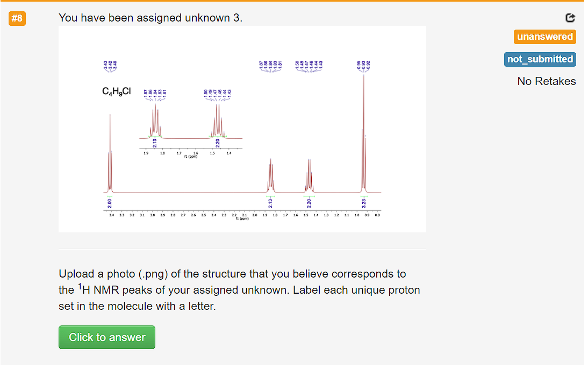Click the blue not_submitted status badge
Image resolution: width=588 pixels, height=369 pixels.
[540, 59]
